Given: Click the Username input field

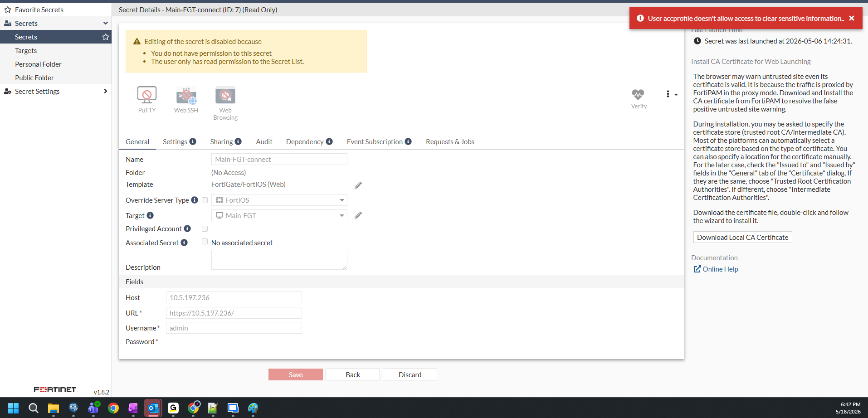Looking at the screenshot, I should click(234, 328).
